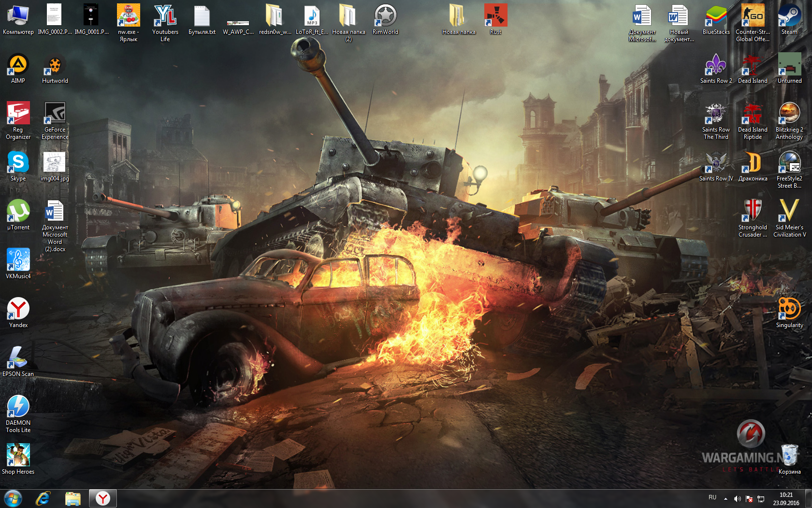
Task: Launch Blitzkrieg 2 Anthology shortcut
Action: point(789,120)
